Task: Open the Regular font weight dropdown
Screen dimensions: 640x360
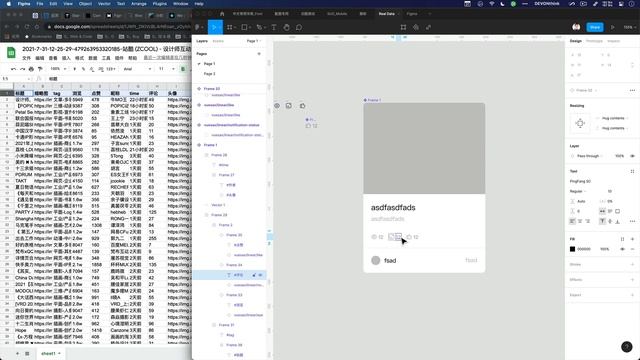Action: (x=578, y=191)
